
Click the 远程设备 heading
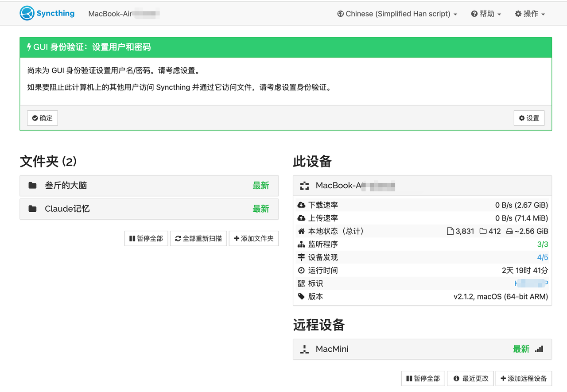click(319, 325)
